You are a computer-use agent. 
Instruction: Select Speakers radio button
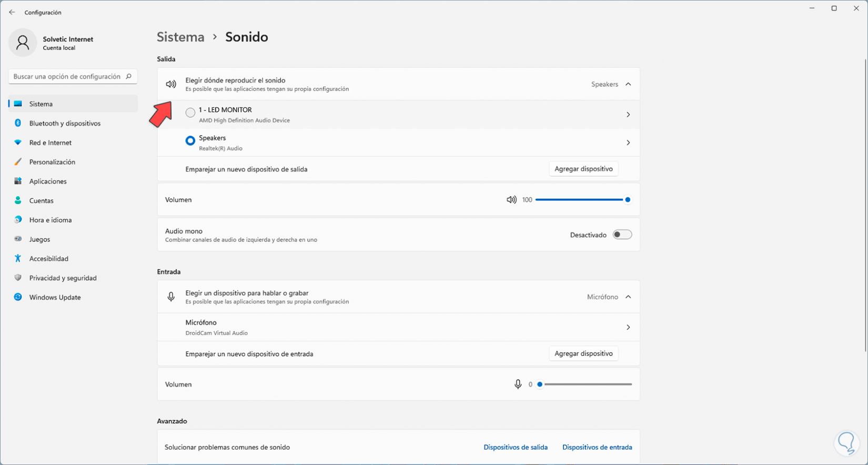[190, 140]
